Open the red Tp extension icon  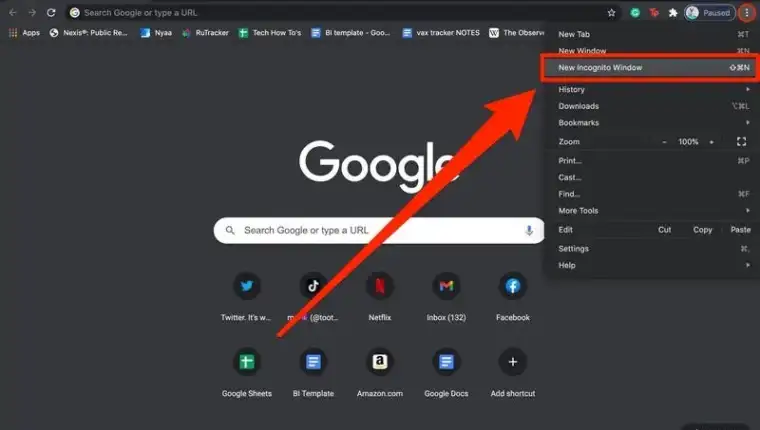654,13
